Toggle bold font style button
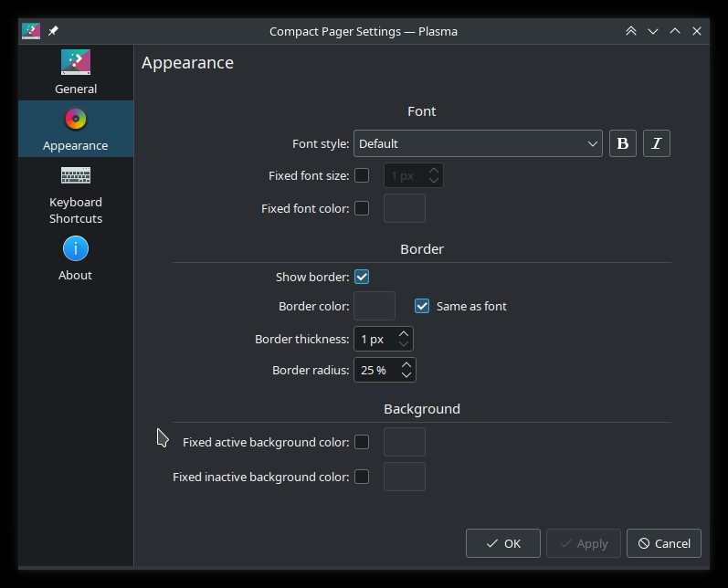Screen dimensions: 728x588 click(623, 143)
